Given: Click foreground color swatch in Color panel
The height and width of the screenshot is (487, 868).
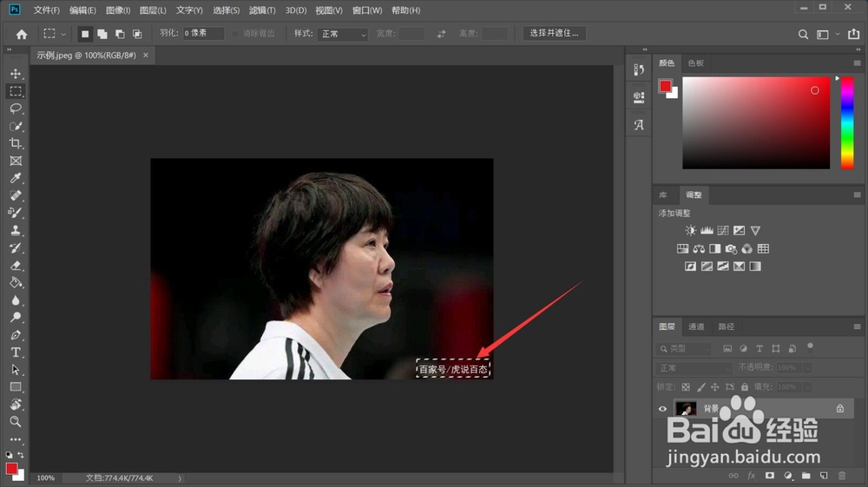Looking at the screenshot, I should [x=665, y=86].
